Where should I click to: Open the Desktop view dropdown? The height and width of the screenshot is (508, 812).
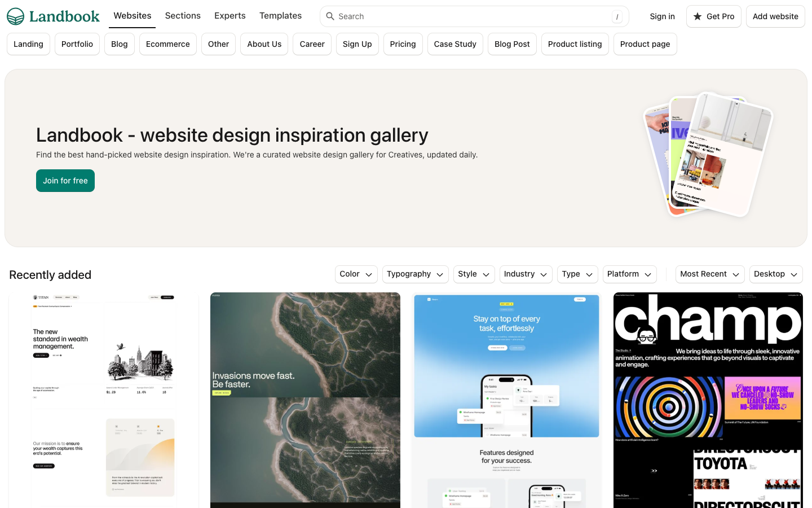(776, 274)
